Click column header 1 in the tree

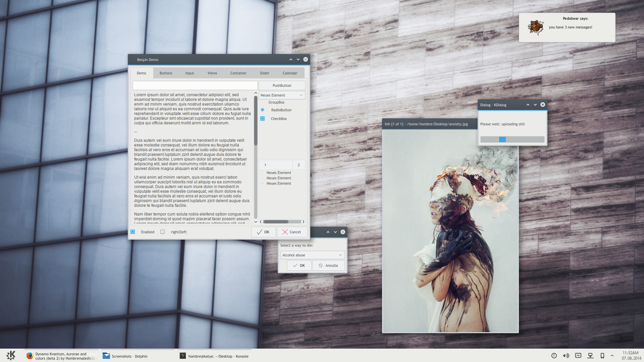(x=276, y=165)
